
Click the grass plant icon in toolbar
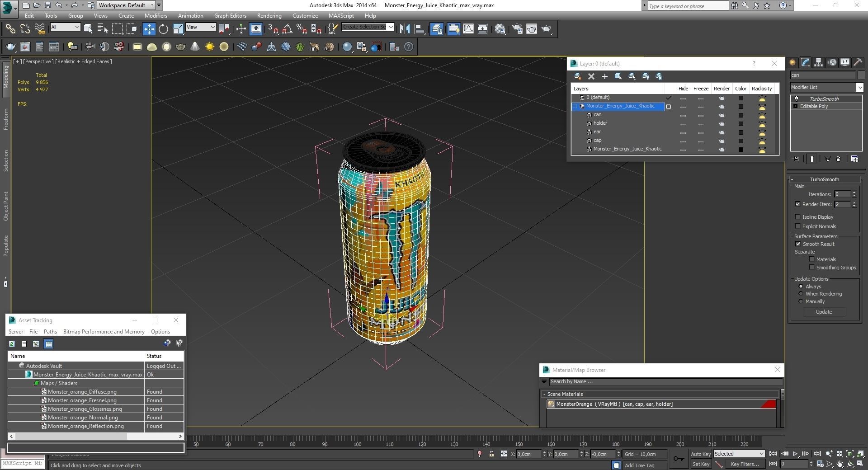pos(300,47)
